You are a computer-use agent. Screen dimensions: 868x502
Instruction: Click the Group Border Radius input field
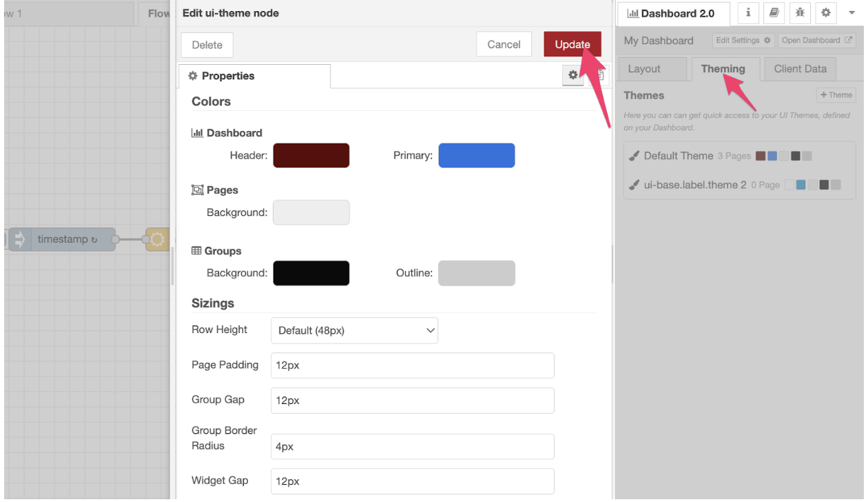tap(413, 447)
